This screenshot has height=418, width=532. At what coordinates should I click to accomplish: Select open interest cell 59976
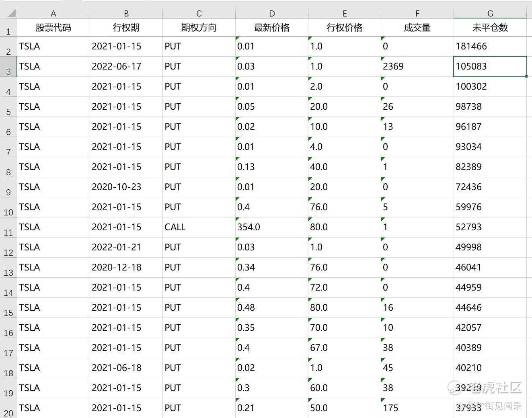[490, 207]
